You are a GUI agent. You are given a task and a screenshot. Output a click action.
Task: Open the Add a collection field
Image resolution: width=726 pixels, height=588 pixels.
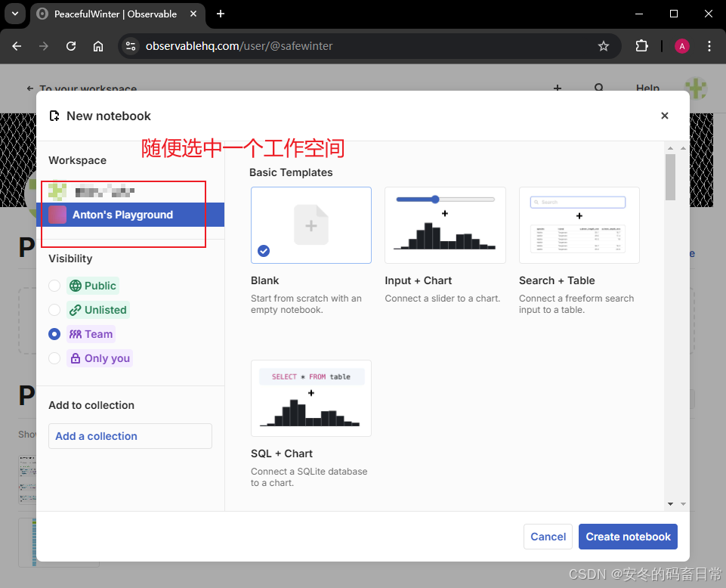130,436
